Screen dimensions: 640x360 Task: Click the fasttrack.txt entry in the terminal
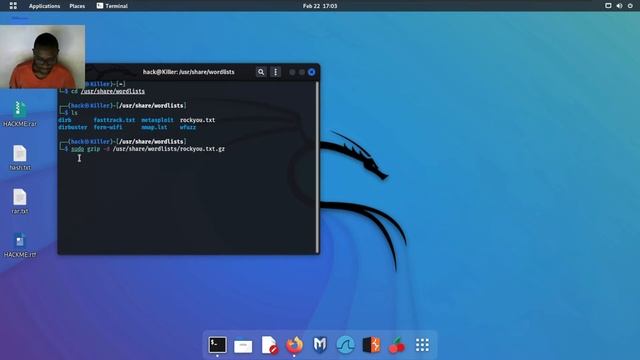click(114, 120)
